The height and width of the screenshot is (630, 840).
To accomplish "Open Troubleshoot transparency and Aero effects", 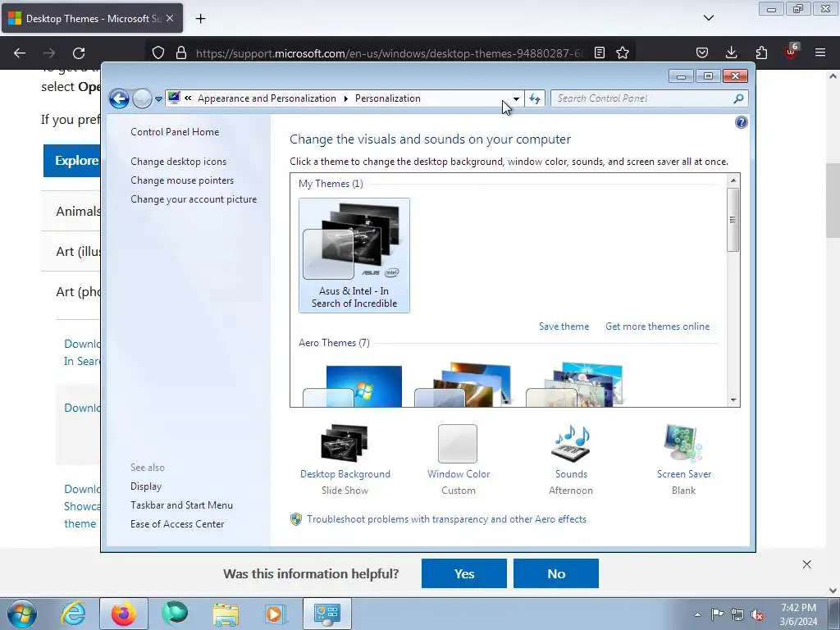I will [446, 519].
